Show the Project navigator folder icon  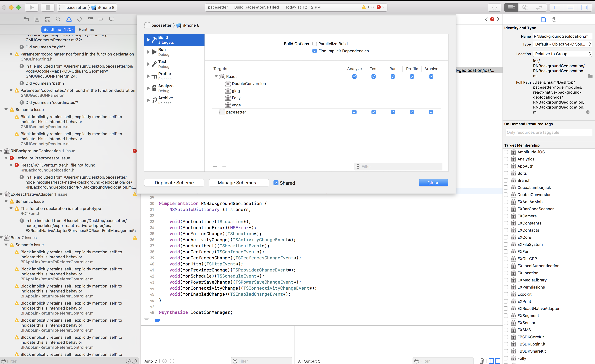26,19
